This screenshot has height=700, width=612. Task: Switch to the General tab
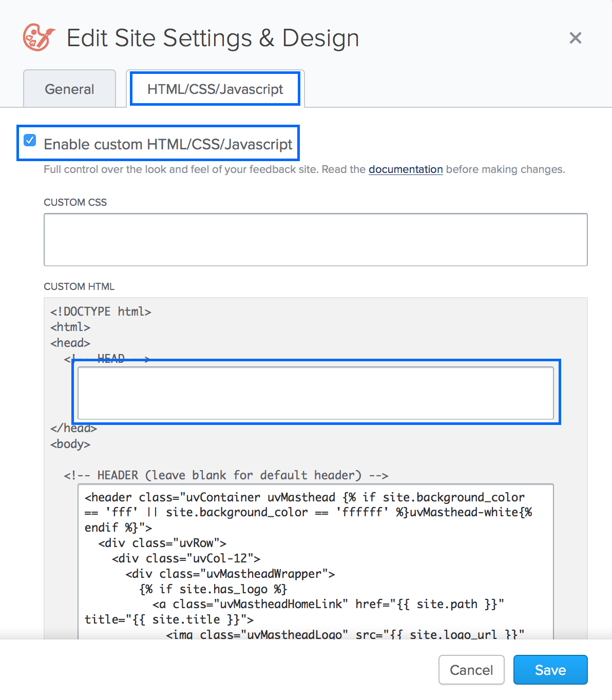pyautogui.click(x=69, y=89)
